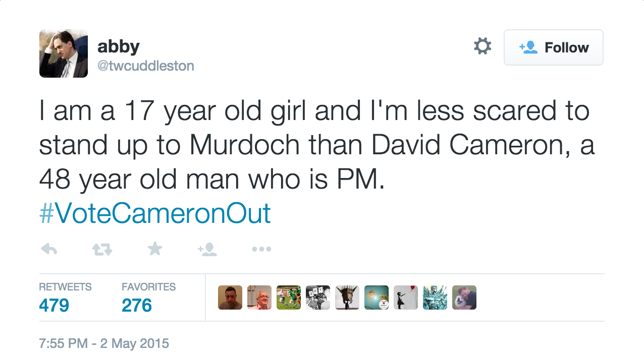The height and width of the screenshot is (356, 644).
Task: View the 276 favorites list
Action: pyautogui.click(x=137, y=305)
